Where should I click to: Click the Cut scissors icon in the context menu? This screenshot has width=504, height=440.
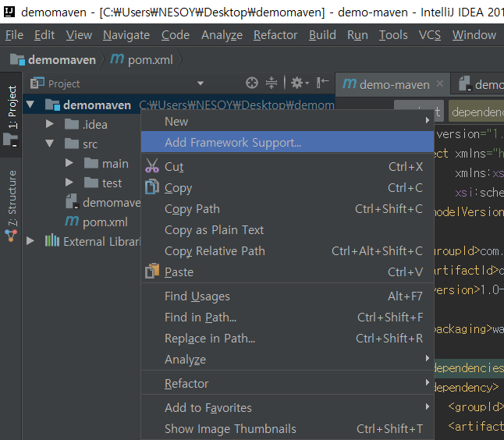point(151,166)
